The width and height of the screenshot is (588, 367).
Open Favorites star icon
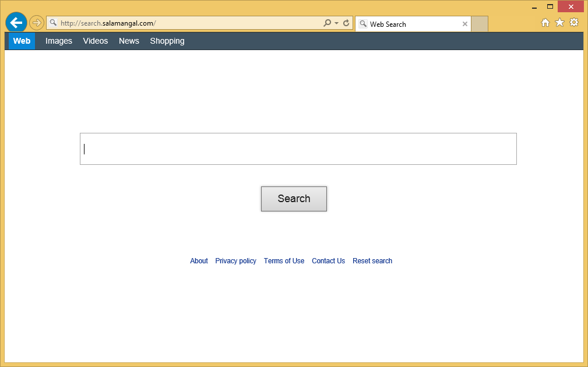(559, 23)
